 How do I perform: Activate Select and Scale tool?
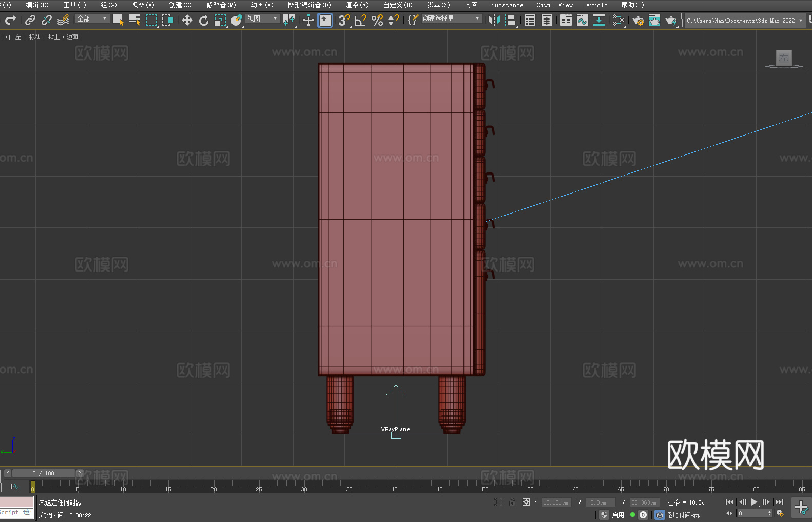click(x=220, y=20)
